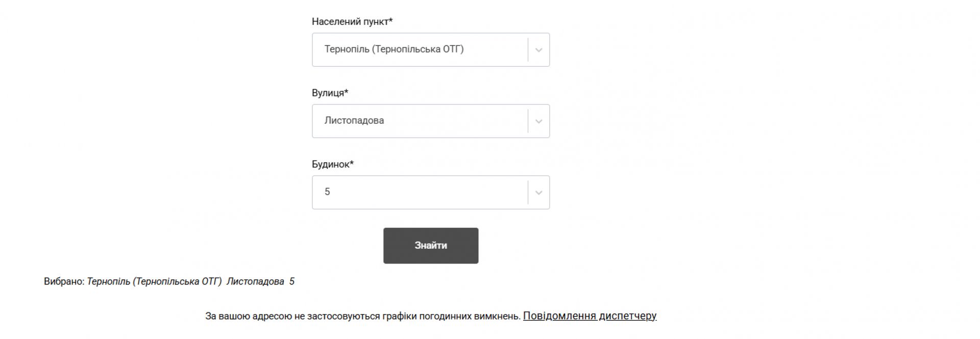Click italic Листопадова in the Вибрано summary
The width and height of the screenshot is (980, 339).
point(255,281)
